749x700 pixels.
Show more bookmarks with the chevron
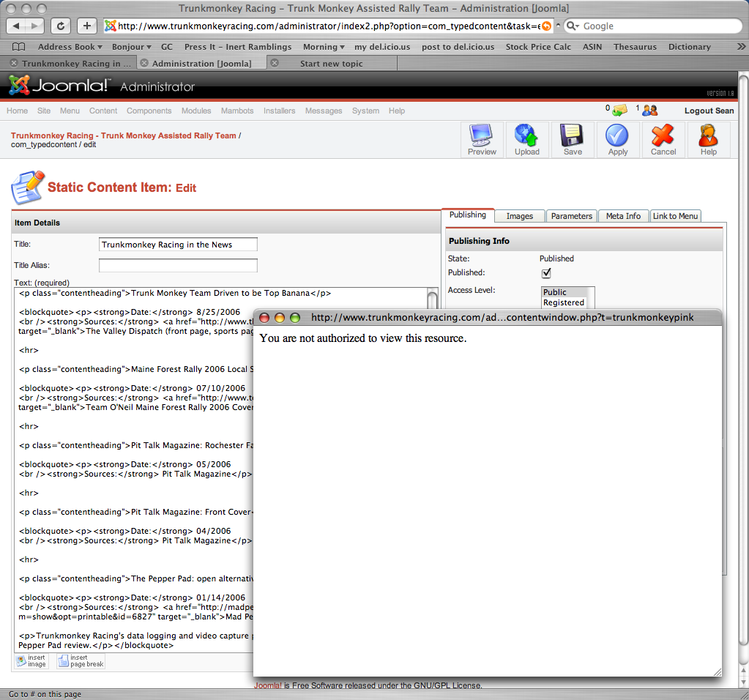pos(741,47)
